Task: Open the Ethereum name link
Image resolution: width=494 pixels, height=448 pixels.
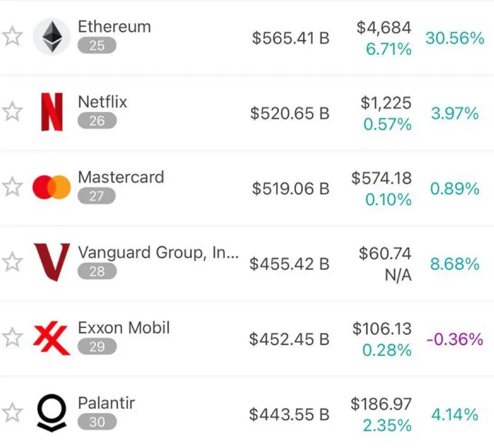Action: 114,27
